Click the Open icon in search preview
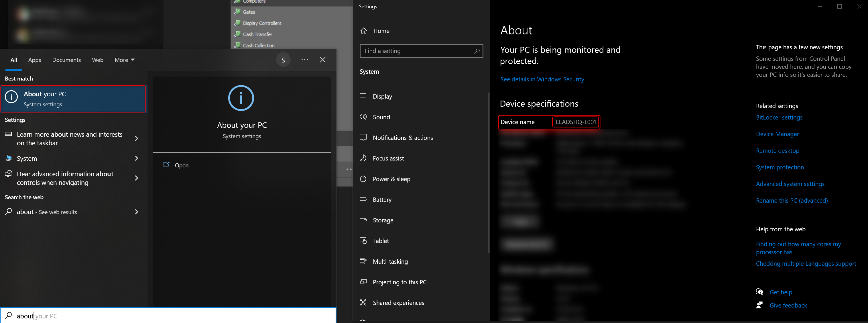The image size is (868, 323). tap(166, 165)
